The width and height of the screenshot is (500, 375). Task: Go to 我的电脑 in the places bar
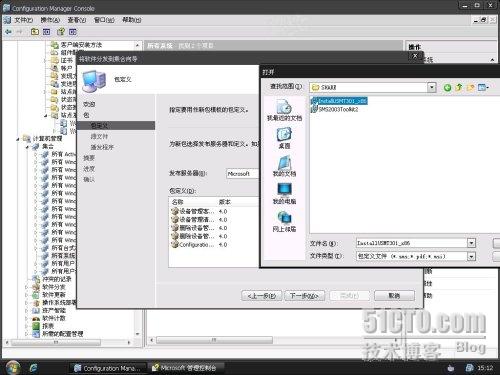click(284, 194)
